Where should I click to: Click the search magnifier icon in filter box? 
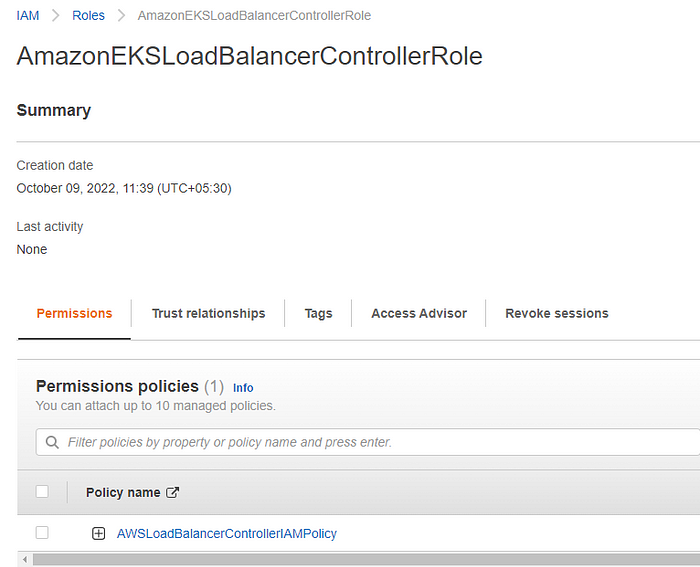click(52, 442)
